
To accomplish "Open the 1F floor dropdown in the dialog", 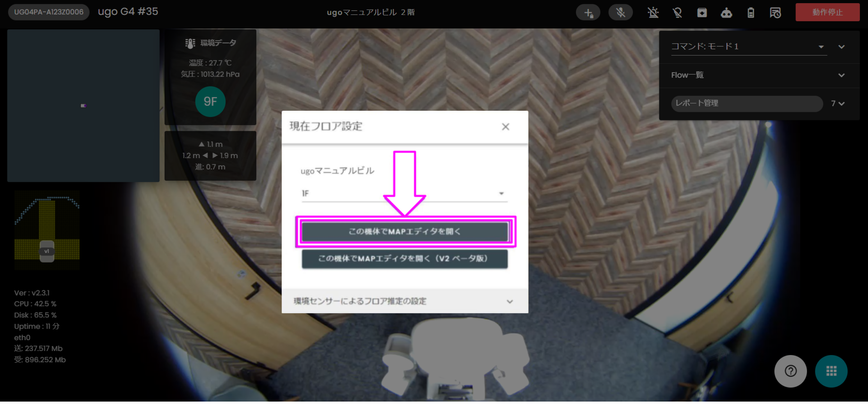I will pyautogui.click(x=500, y=193).
